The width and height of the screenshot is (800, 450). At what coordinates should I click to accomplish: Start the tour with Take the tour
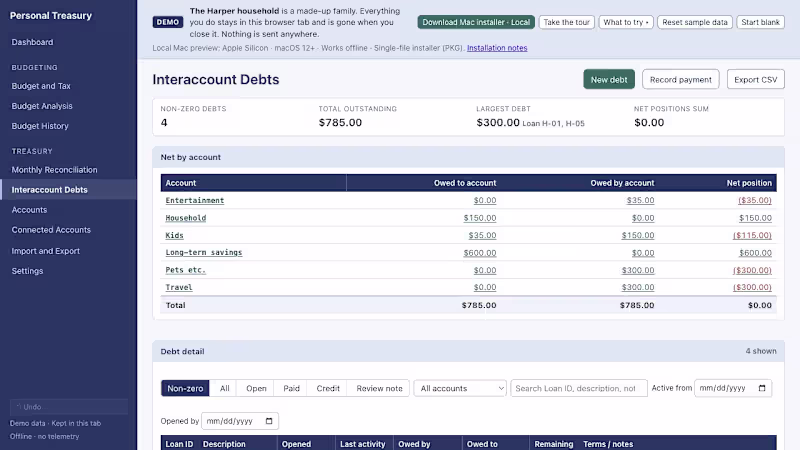566,22
